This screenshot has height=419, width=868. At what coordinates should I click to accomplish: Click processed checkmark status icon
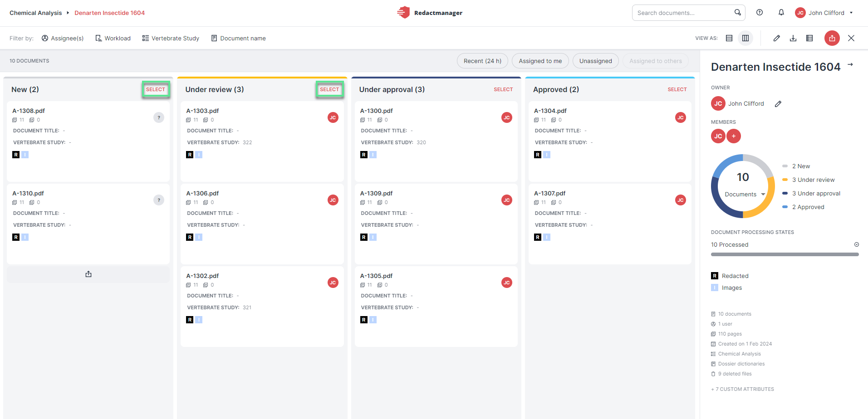857,244
